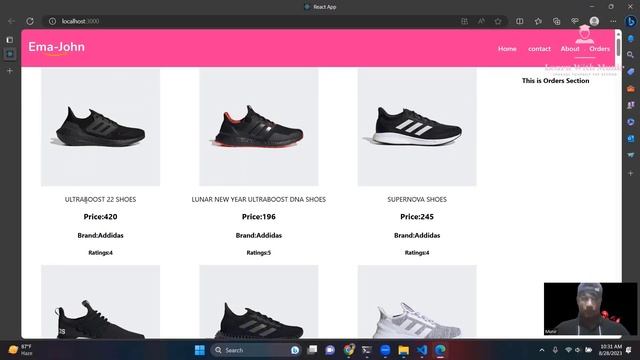
Task: Open Microsoft Edge taskbar icon
Action: [x=440, y=350]
